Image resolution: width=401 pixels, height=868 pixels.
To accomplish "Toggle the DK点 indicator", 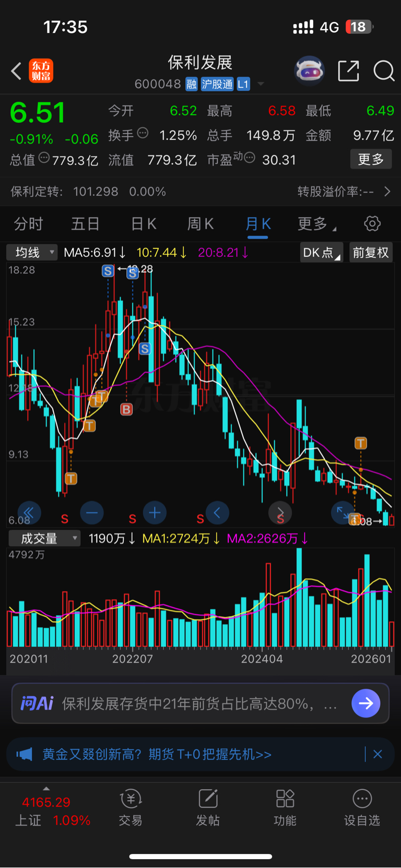I will click(322, 253).
